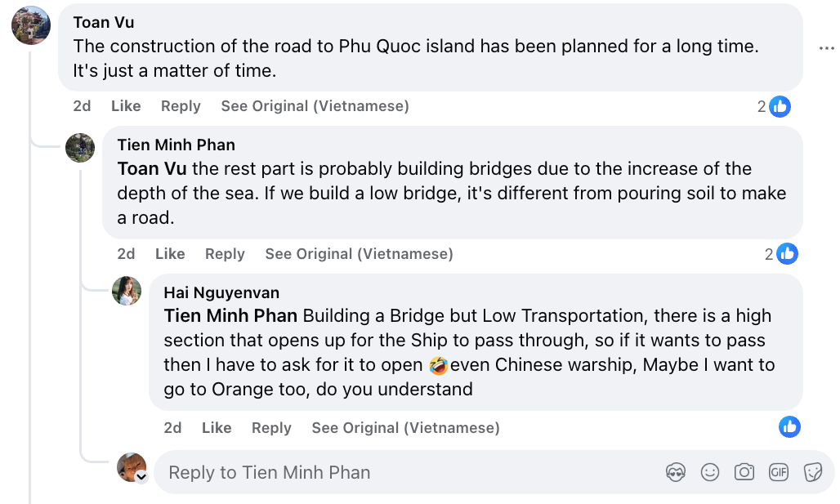Click Toan Vu's profile picture
The height and width of the screenshot is (504, 840).
31,25
